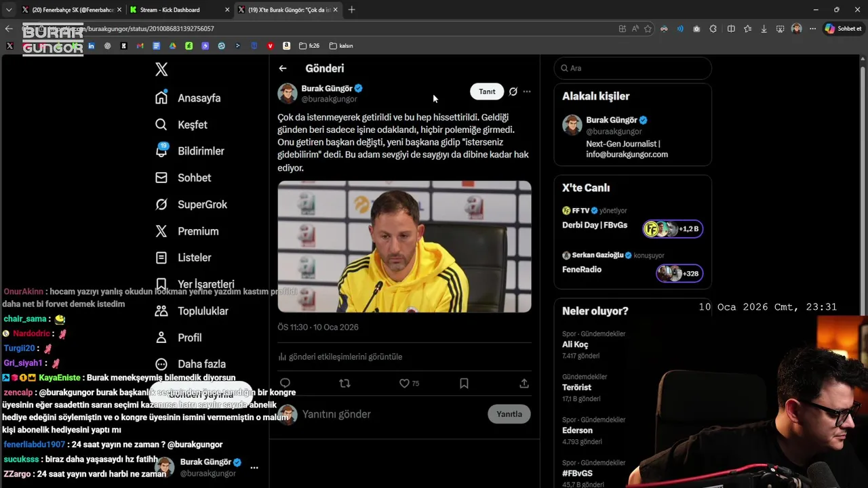The height and width of the screenshot is (488, 868).
Task: Open LinkedIn bookmark in favorites bar
Action: click(91, 46)
